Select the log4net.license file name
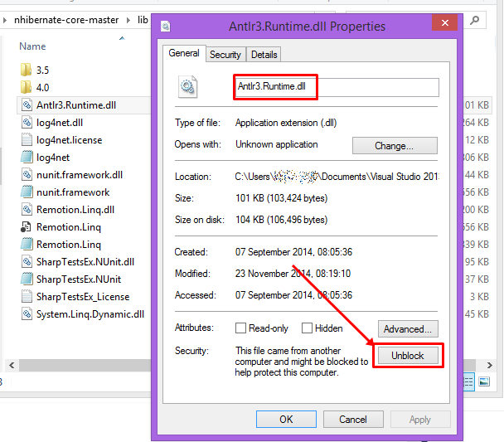 pos(70,140)
